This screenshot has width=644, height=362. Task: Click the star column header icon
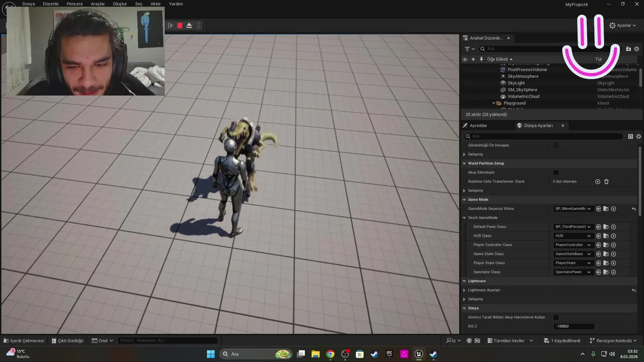tap(473, 59)
